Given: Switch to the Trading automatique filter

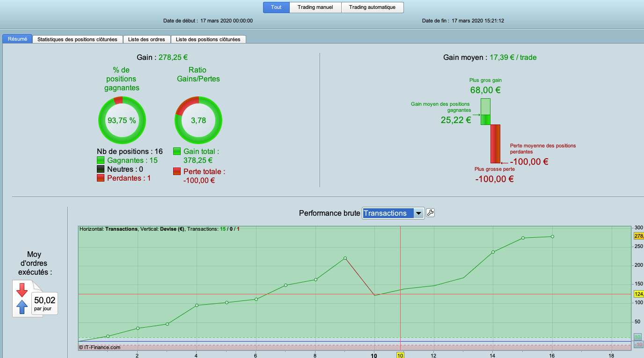Looking at the screenshot, I should coord(373,7).
